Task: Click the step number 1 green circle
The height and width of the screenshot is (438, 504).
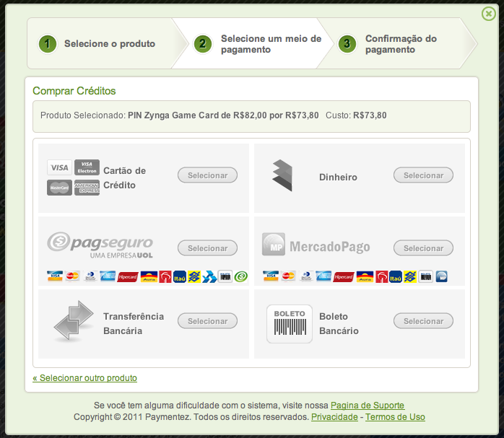Action: pyautogui.click(x=48, y=44)
